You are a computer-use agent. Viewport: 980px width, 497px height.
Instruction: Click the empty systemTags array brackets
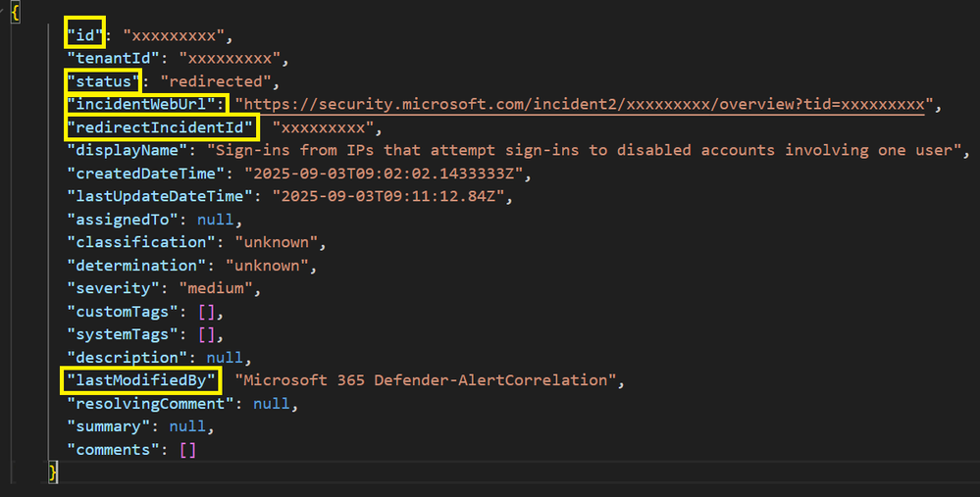206,334
